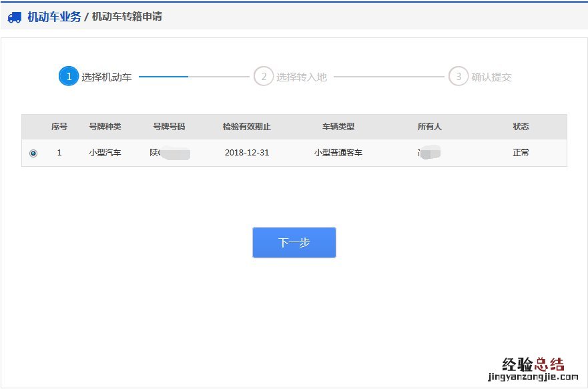Select the 选择转入地 step label
This screenshot has height=389, width=588.
tap(302, 77)
